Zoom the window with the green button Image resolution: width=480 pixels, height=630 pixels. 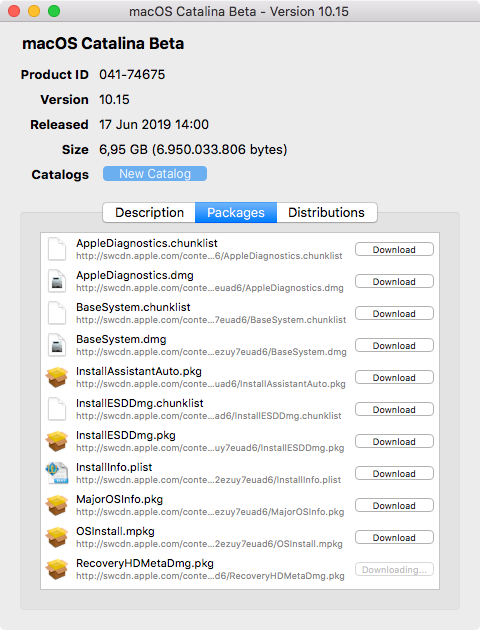(x=54, y=11)
